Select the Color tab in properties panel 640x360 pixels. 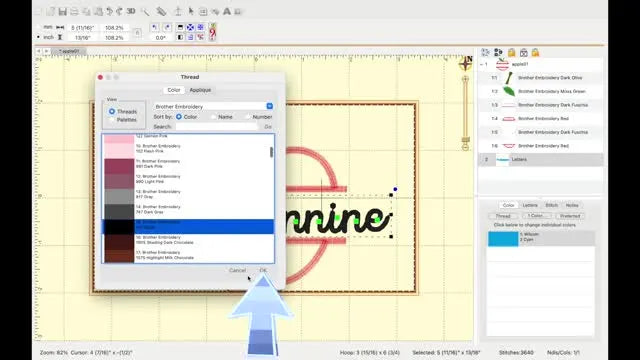pos(508,205)
